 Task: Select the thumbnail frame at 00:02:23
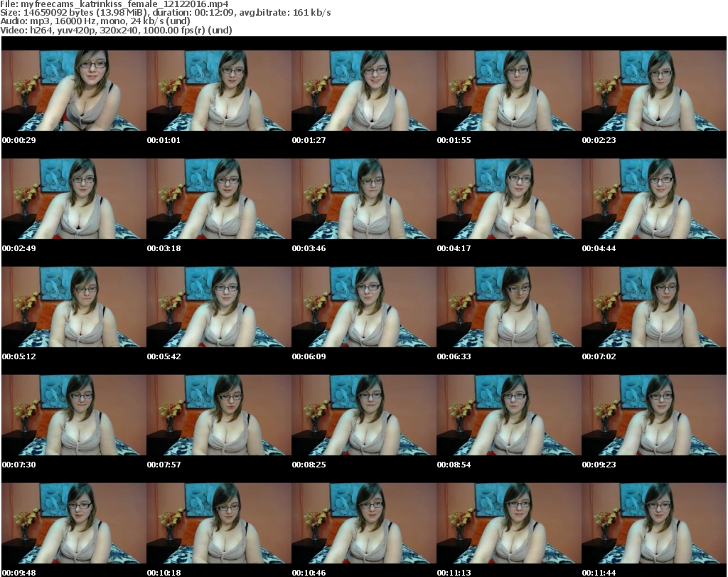(x=654, y=90)
